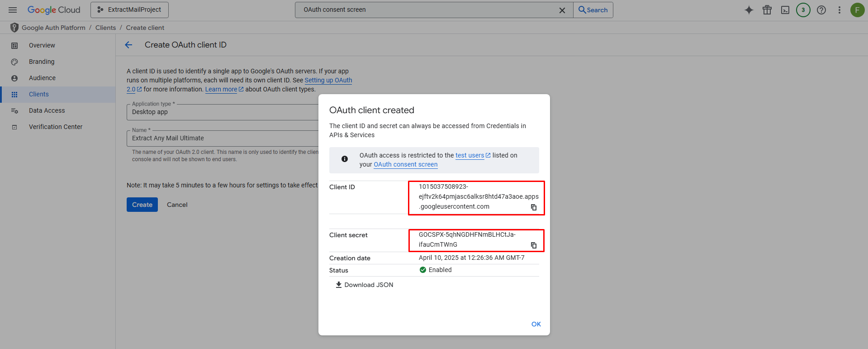Click OK to close the dialog
The height and width of the screenshot is (349, 868).
(x=536, y=324)
